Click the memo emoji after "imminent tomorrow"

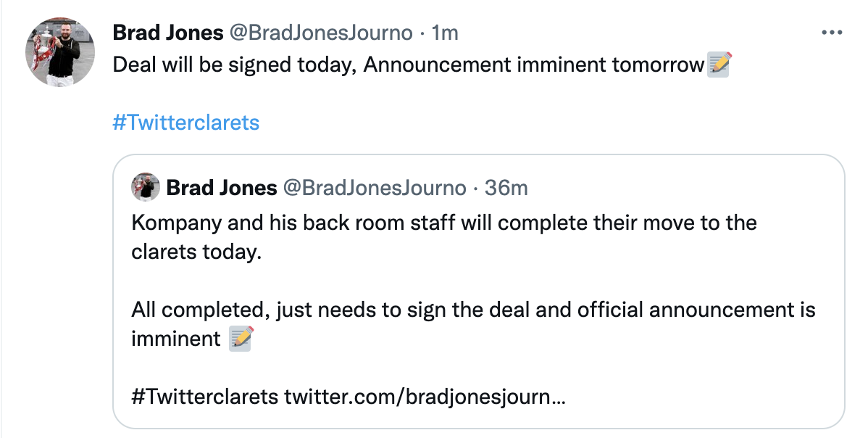pyautogui.click(x=718, y=65)
